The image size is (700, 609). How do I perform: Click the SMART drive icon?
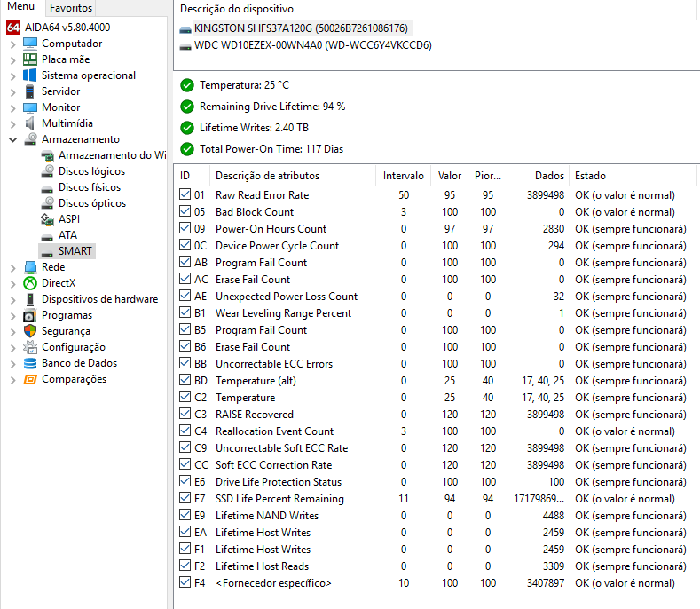click(47, 252)
